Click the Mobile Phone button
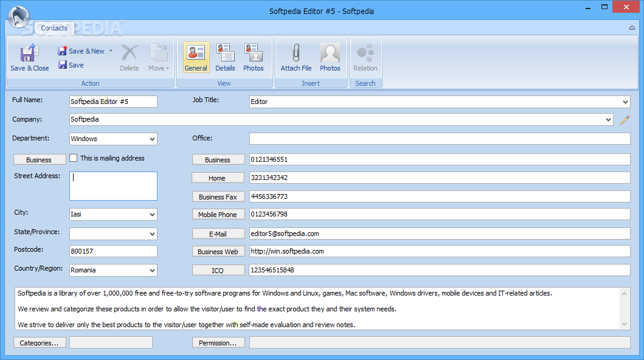The height and width of the screenshot is (360, 644). (x=218, y=214)
